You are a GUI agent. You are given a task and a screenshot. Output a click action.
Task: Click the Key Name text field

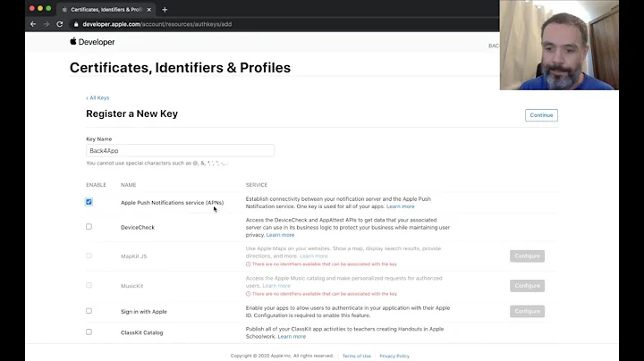(180, 151)
